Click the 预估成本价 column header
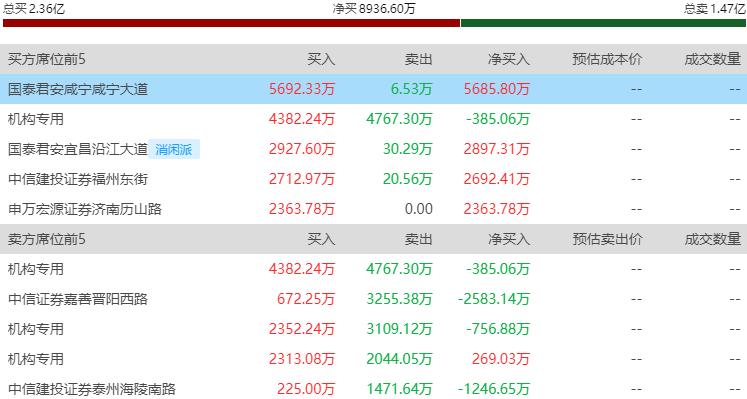The image size is (747, 399). click(x=607, y=59)
